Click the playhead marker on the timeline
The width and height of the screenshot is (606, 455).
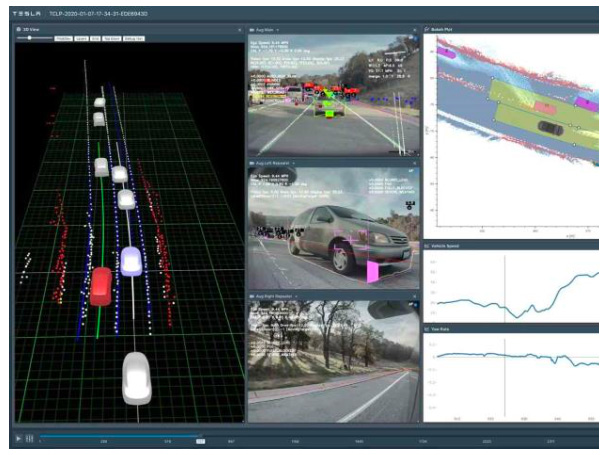200,439
